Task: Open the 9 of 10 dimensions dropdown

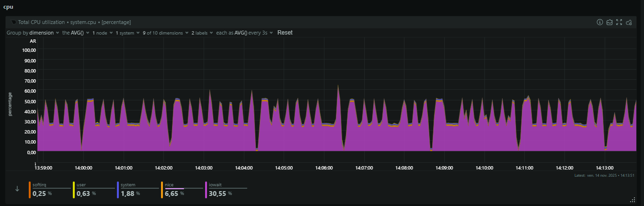Action: tap(165, 33)
